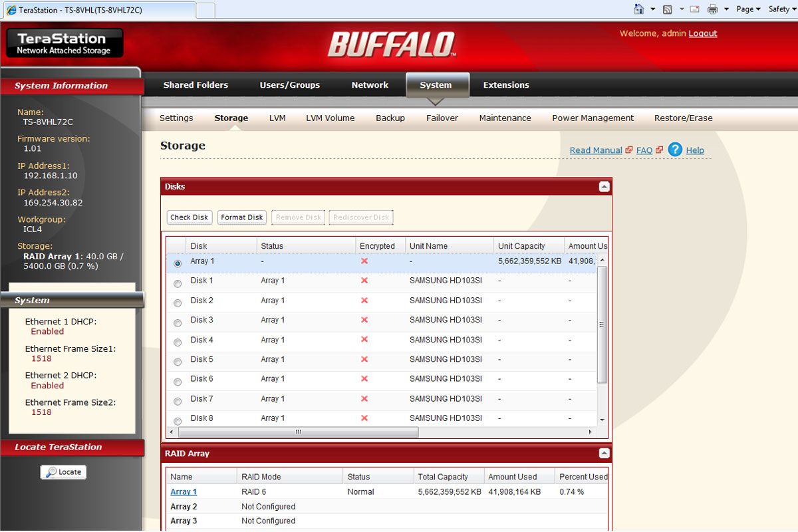Select the Disk 4 radio button
Image resolution: width=798 pixels, height=532 pixels.
click(x=178, y=342)
